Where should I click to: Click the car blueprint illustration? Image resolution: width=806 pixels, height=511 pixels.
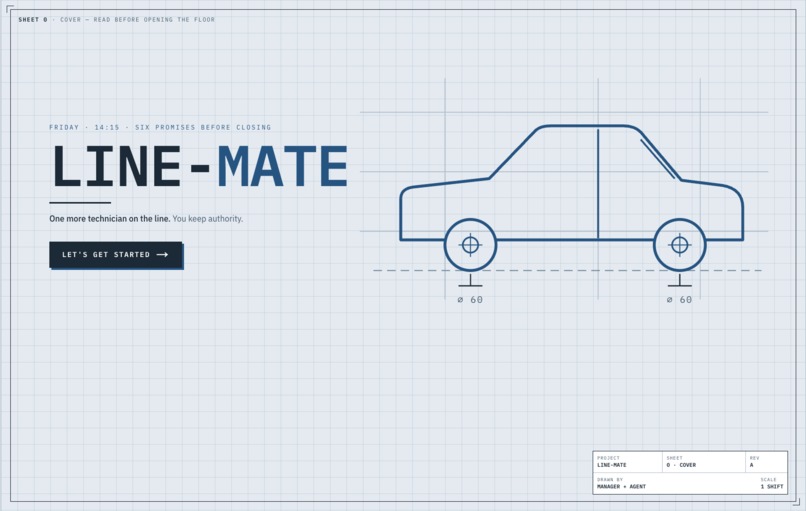pos(571,197)
